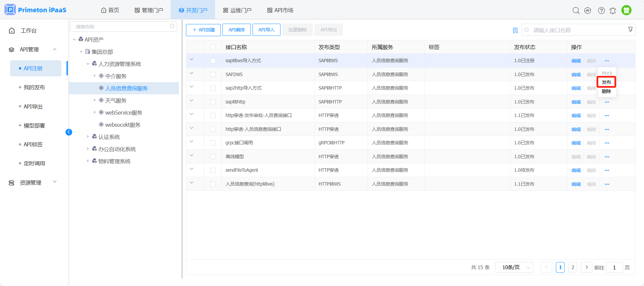644x286 pixels.
Task: Open the notifications bell
Action: pos(613,11)
